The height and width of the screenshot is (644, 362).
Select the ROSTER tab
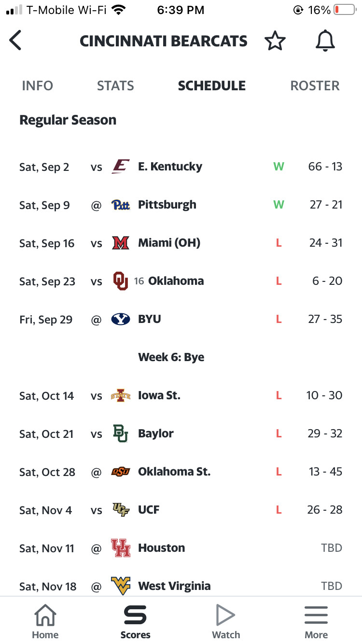315,86
